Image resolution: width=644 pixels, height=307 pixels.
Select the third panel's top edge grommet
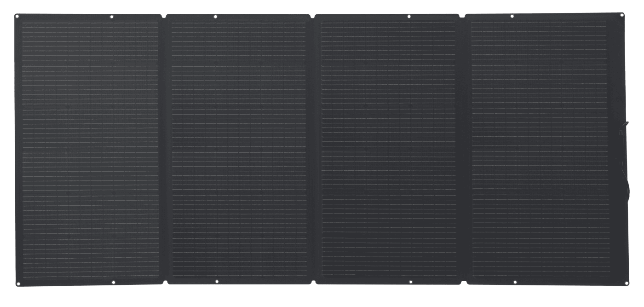pos(409,17)
